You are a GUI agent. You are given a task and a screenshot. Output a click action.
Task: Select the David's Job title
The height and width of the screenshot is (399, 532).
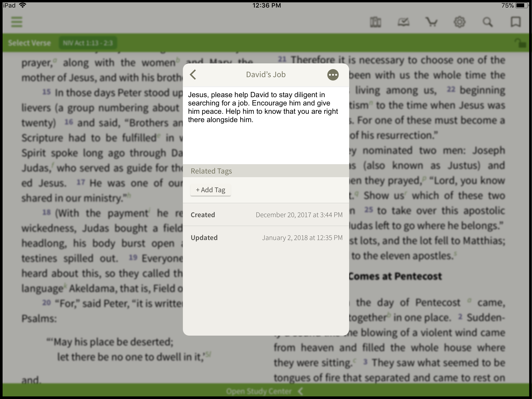tap(266, 75)
